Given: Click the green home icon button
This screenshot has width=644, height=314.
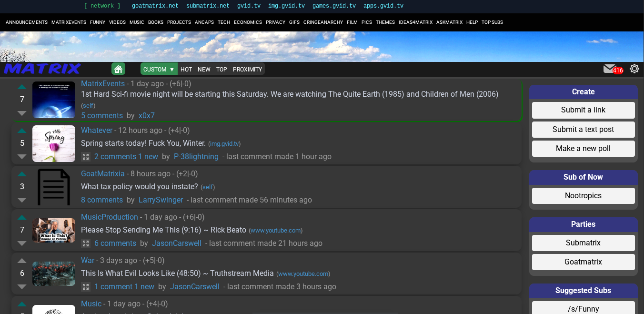Looking at the screenshot, I should tap(118, 69).
